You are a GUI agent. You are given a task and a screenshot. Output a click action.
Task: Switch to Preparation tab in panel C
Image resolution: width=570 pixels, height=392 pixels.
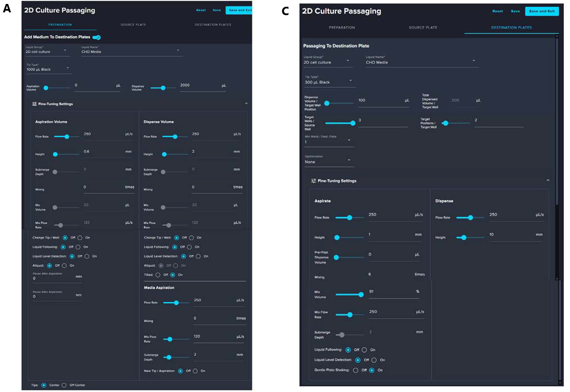342,28
